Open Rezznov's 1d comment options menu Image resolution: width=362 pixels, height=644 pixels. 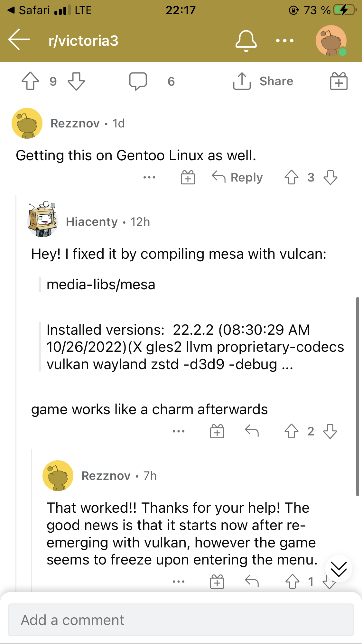[x=149, y=177]
